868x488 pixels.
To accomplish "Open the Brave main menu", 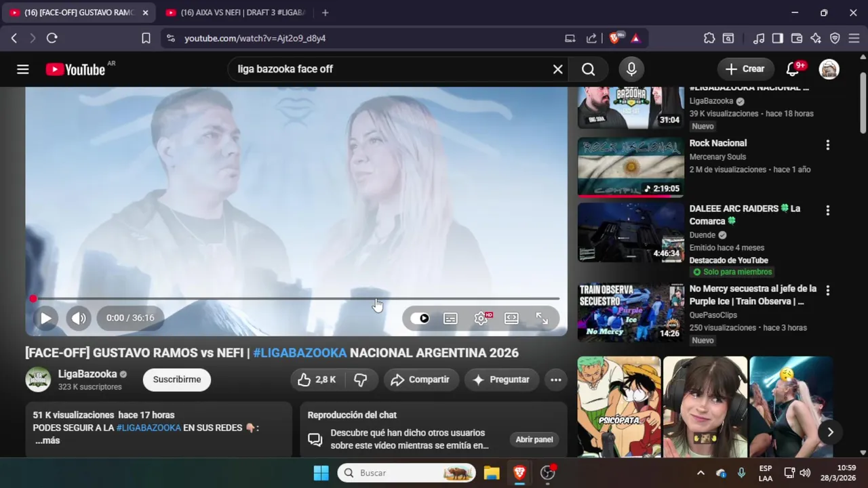I will (x=854, y=39).
